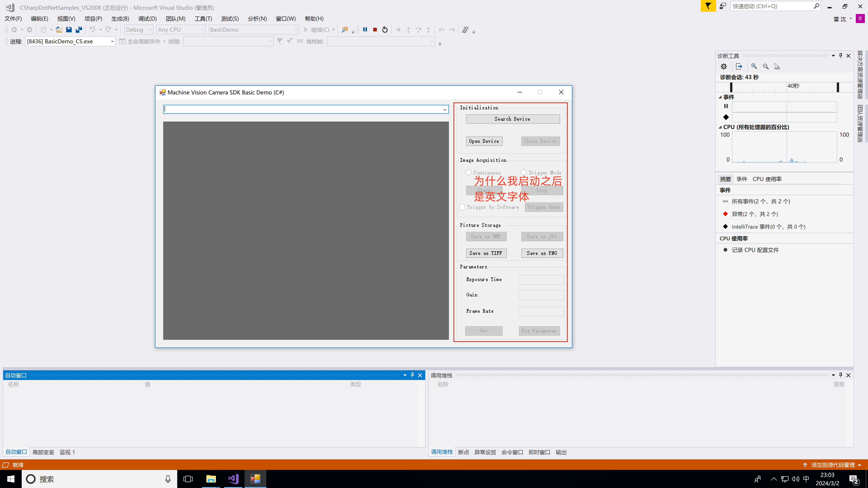Select the Continuous radio button

468,172
